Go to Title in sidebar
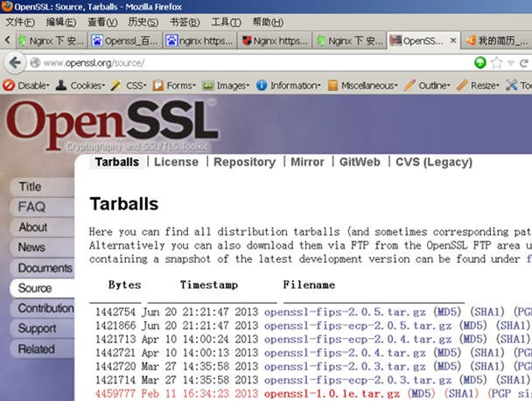The image size is (532, 401). 42,186
